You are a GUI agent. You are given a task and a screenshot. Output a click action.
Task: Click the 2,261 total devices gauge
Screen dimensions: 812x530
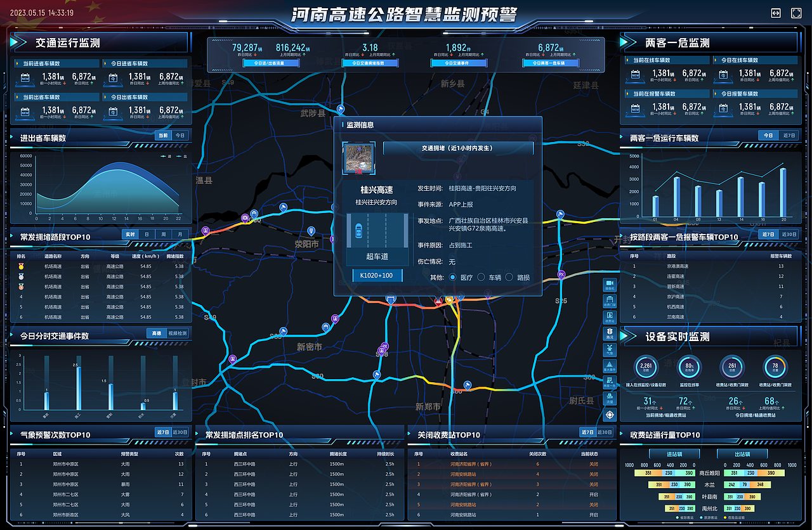click(x=646, y=367)
